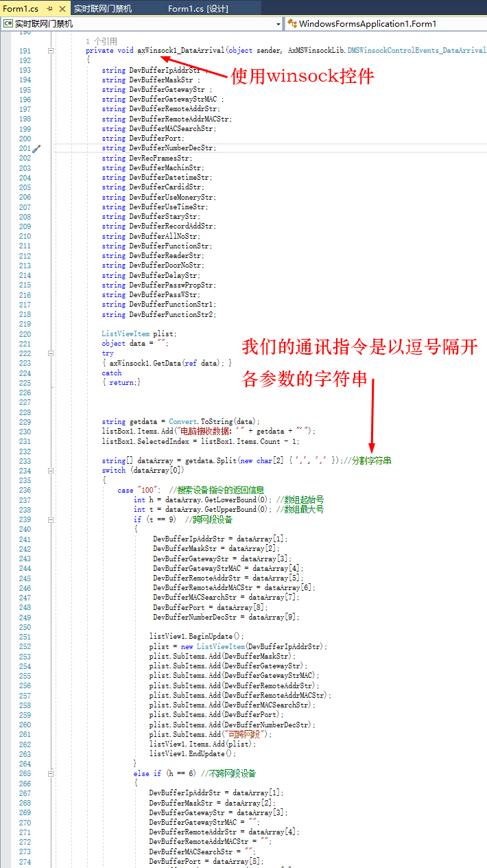The width and height of the screenshot is (487, 868).
Task: Switch to the Form1.cs [设计] tab
Action: coord(198,9)
